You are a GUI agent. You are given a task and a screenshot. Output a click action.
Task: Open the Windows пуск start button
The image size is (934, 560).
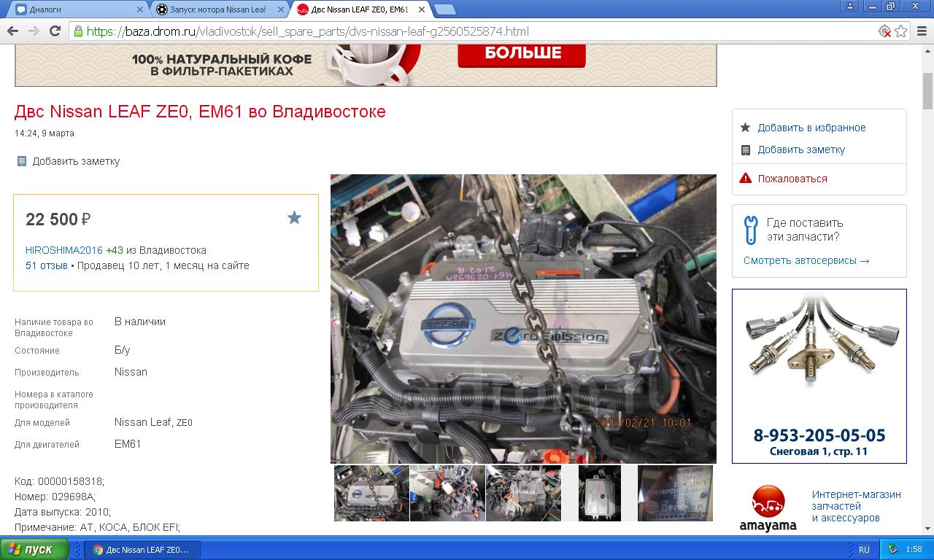tap(34, 549)
